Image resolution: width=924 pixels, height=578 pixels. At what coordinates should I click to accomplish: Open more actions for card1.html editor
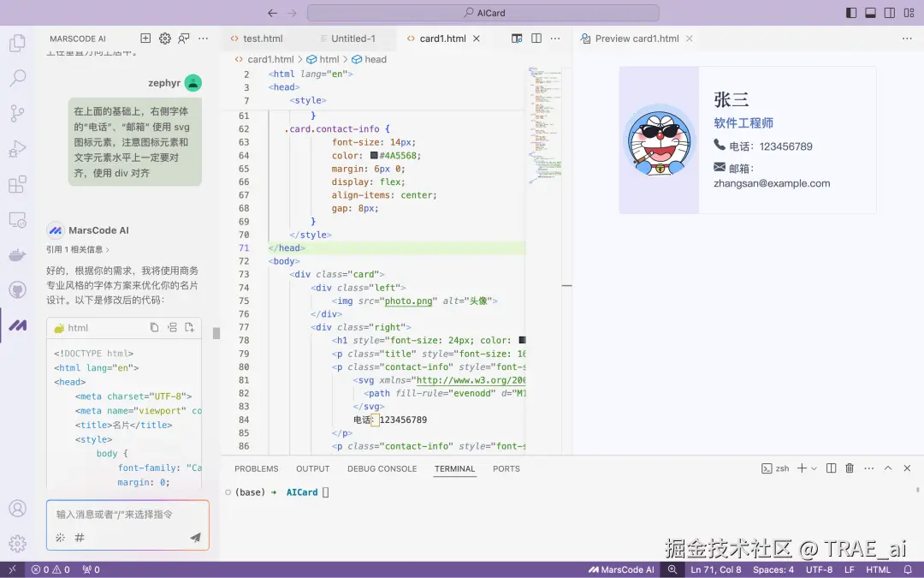(x=555, y=39)
